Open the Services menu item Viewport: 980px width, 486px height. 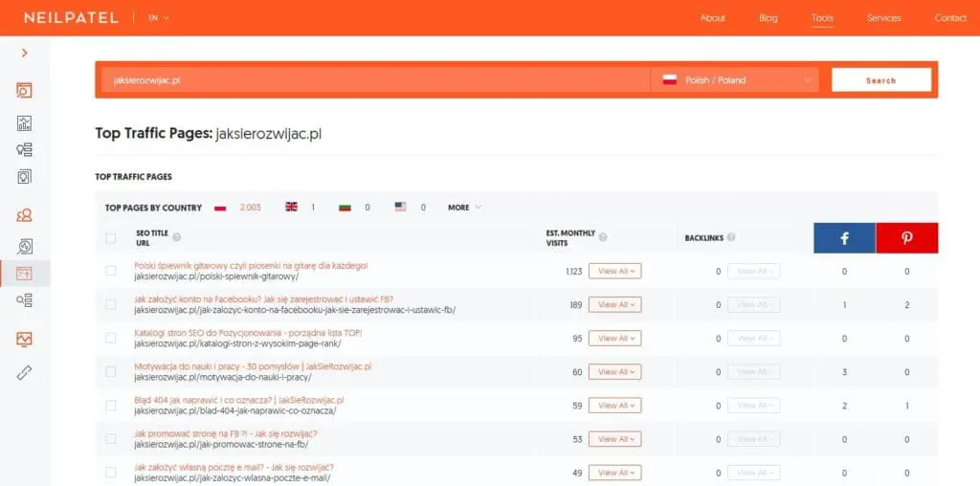coord(883,17)
